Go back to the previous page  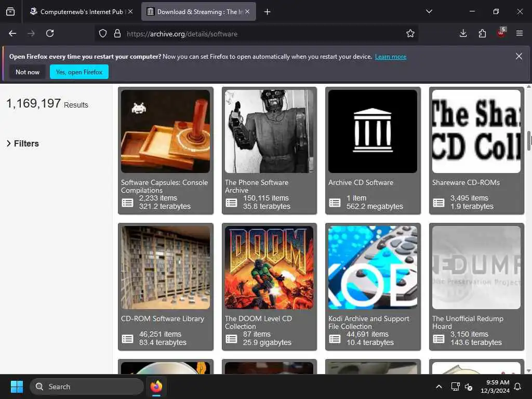pos(12,33)
